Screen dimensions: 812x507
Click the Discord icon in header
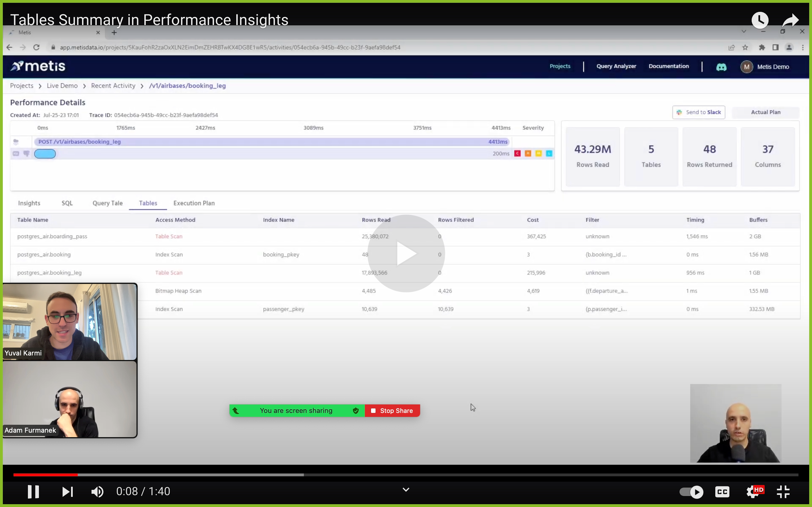tap(721, 67)
